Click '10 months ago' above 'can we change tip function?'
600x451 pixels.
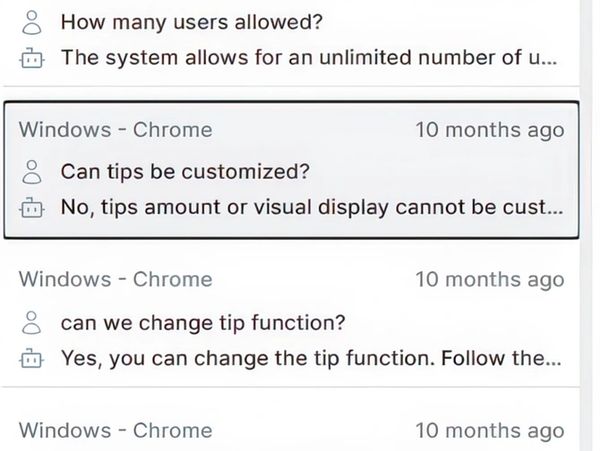(x=489, y=279)
